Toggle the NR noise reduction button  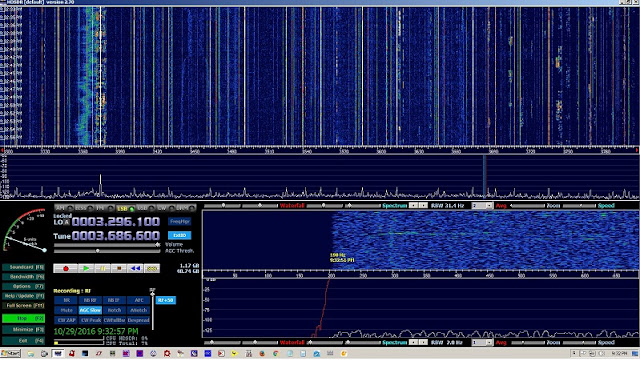[66, 300]
